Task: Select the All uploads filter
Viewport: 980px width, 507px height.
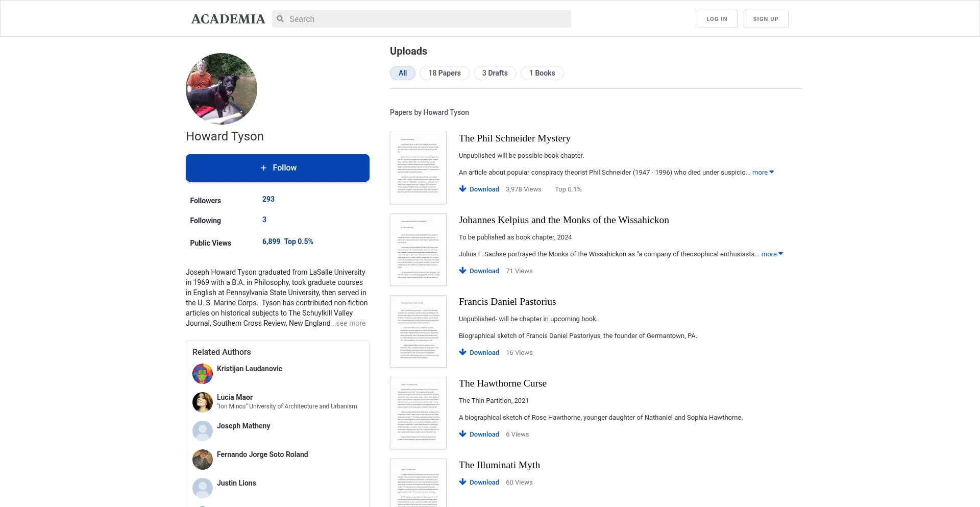Action: pos(403,73)
